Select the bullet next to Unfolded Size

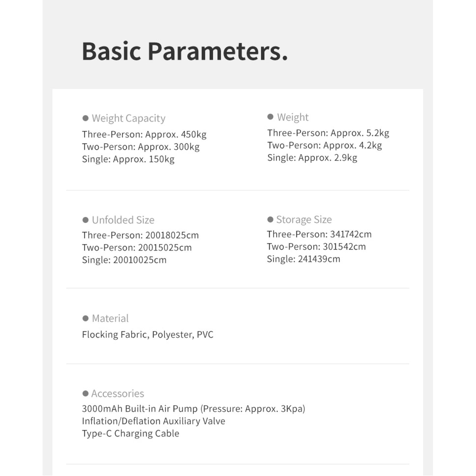point(86,220)
